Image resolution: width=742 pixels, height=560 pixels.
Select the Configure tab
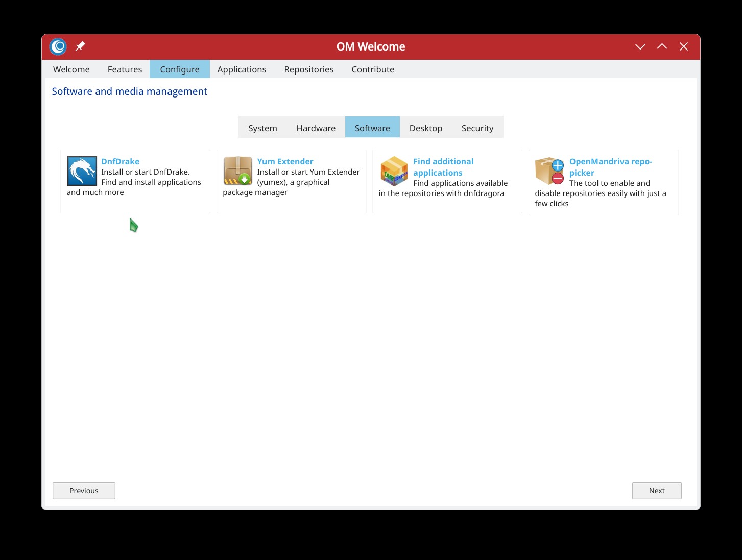[x=180, y=69]
